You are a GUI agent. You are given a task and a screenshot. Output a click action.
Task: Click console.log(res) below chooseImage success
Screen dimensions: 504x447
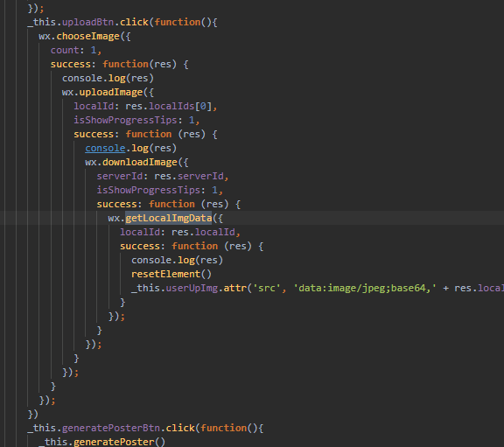click(x=108, y=78)
